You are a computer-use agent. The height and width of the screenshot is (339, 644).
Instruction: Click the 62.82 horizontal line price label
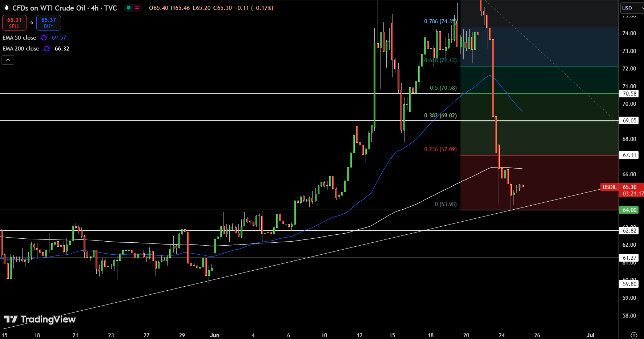[x=629, y=231]
